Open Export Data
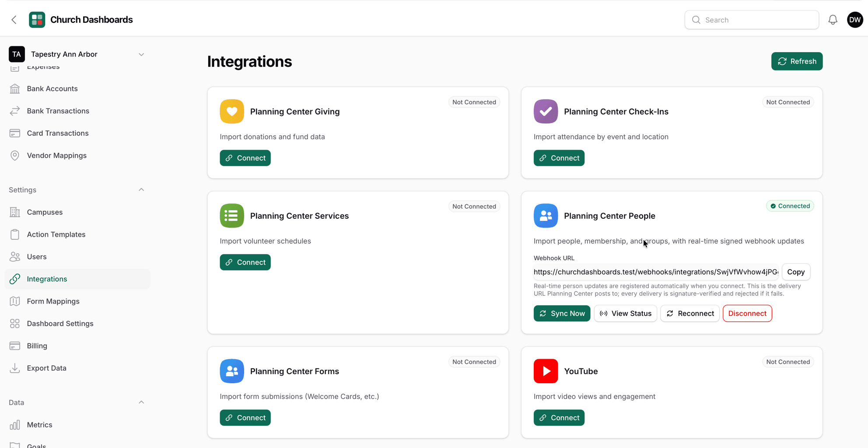 (77, 368)
